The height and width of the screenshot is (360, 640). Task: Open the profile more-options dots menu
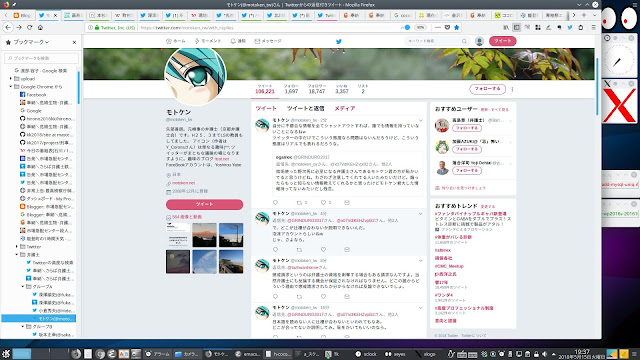(x=512, y=89)
